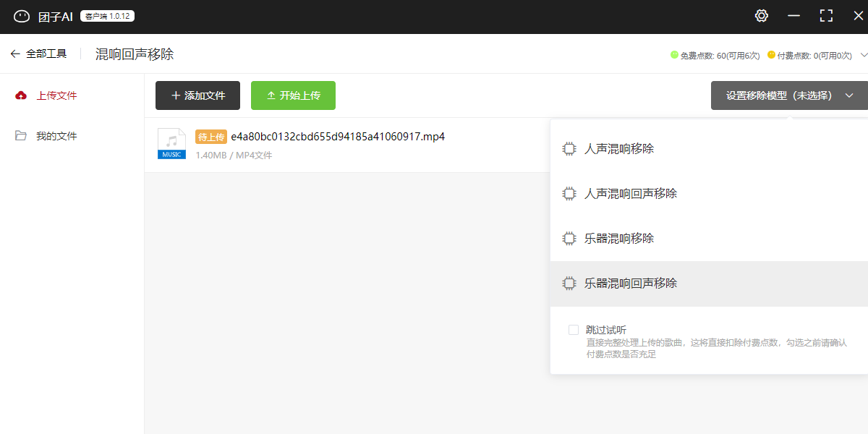Image resolution: width=868 pixels, height=434 pixels.
Task: Choose 乐器混响移除 model
Action: coord(709,239)
